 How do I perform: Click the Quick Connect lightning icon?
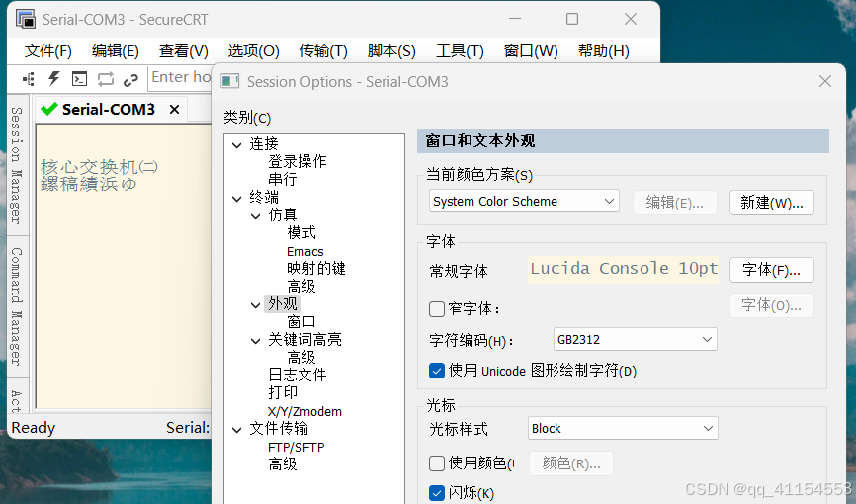click(54, 79)
